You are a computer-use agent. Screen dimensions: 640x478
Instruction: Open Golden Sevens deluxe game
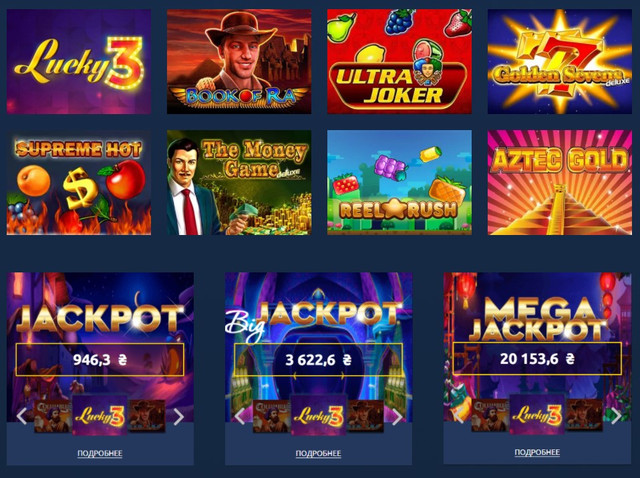tap(560, 62)
